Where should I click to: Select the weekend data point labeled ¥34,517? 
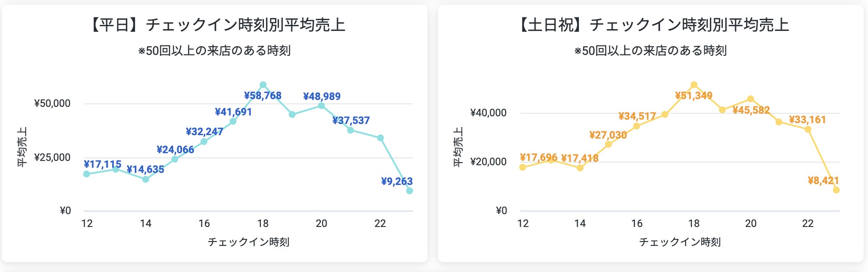tap(637, 126)
